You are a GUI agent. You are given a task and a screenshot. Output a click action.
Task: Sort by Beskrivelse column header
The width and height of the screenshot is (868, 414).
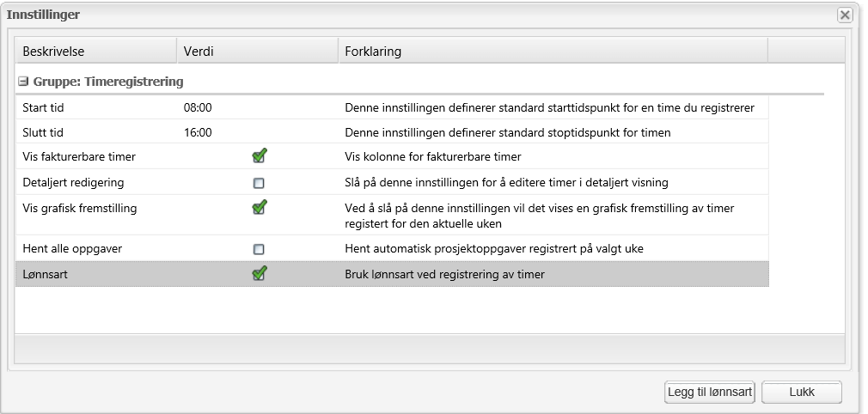pos(53,52)
